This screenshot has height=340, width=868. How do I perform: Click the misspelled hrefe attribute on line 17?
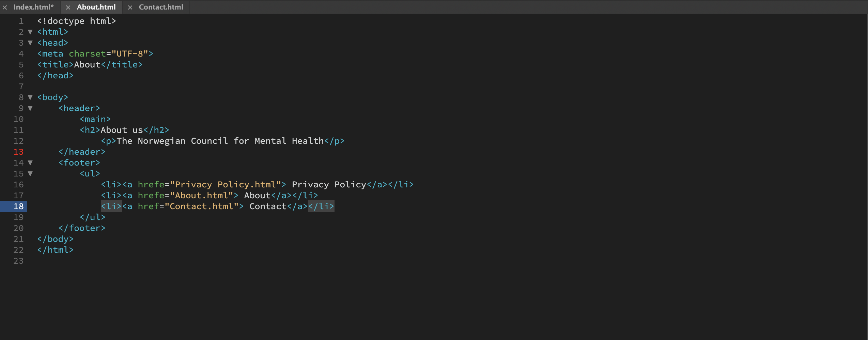click(x=151, y=196)
